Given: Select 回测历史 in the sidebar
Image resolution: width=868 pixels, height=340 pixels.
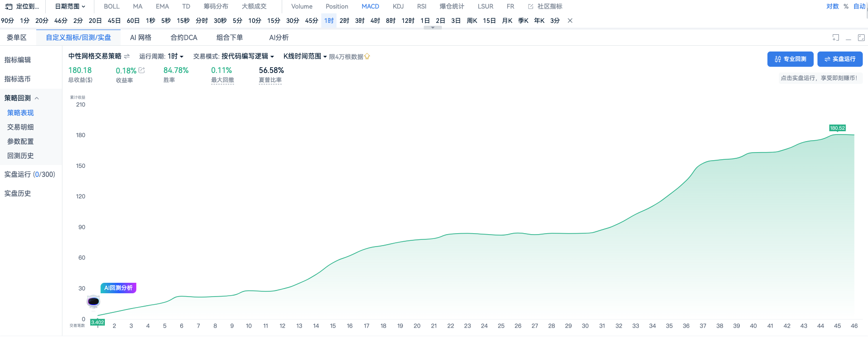Looking at the screenshot, I should (x=20, y=156).
